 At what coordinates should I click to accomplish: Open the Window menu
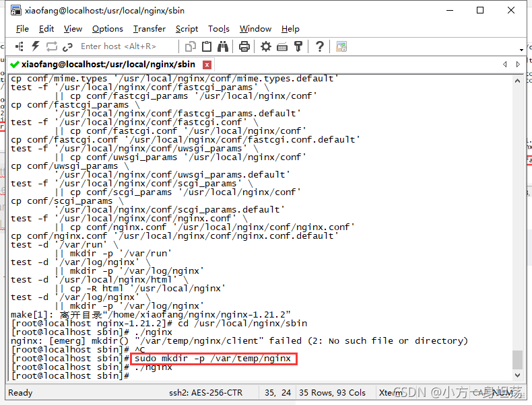click(x=255, y=29)
